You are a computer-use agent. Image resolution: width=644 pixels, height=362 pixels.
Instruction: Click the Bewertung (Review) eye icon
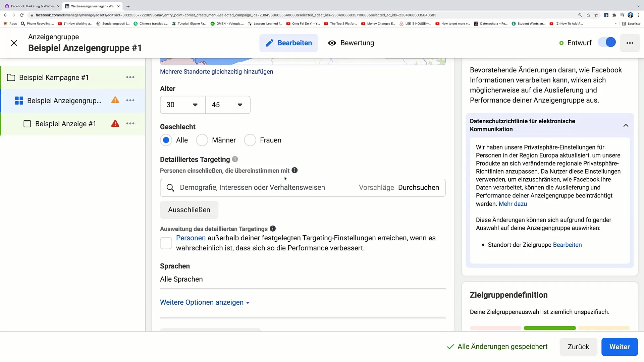point(332,43)
